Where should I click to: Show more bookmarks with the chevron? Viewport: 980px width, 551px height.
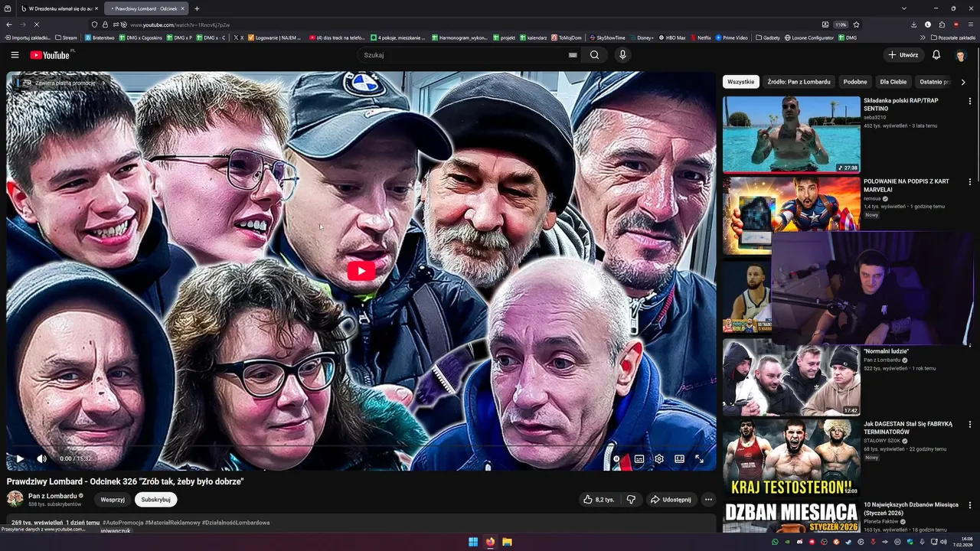pyautogui.click(x=923, y=37)
